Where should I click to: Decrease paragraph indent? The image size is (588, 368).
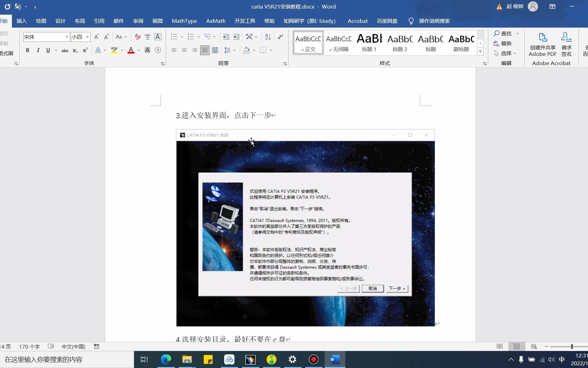point(226,37)
